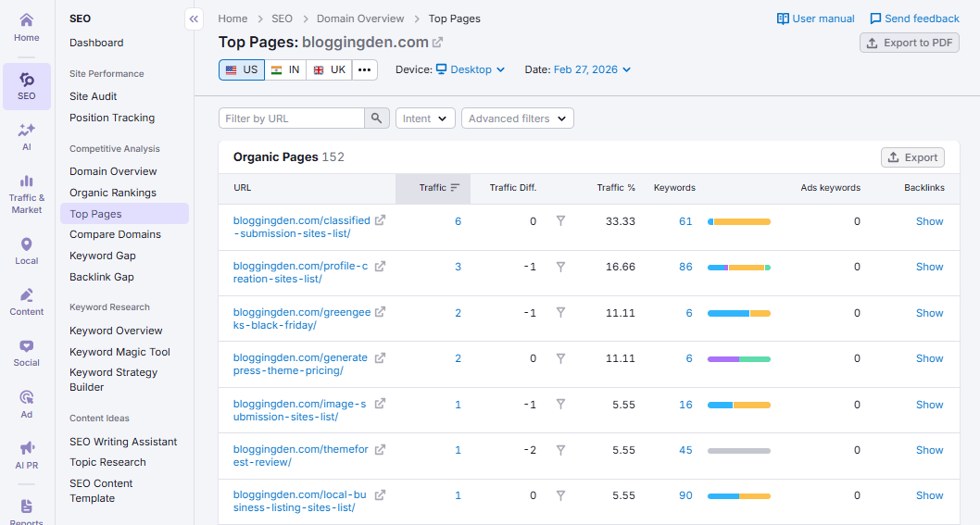The height and width of the screenshot is (525, 980).
Task: Click filter icon in image-submission row
Action: (x=560, y=405)
